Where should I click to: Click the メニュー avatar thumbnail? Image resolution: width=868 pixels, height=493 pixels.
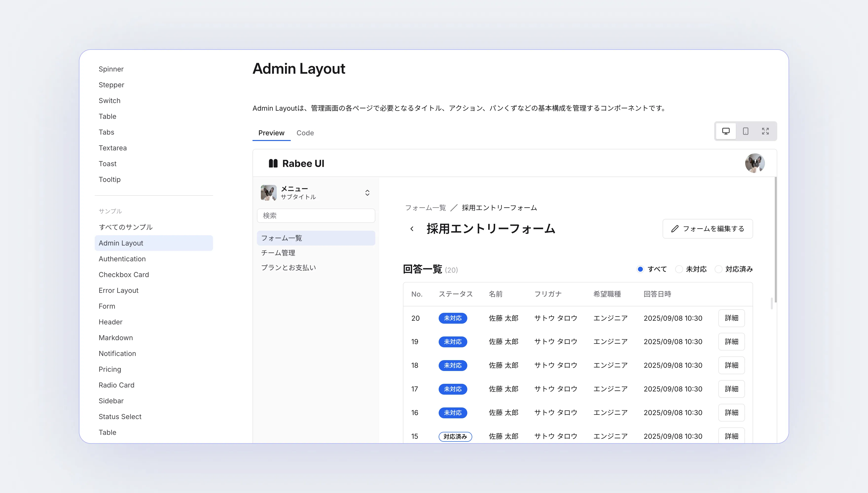pyautogui.click(x=269, y=193)
